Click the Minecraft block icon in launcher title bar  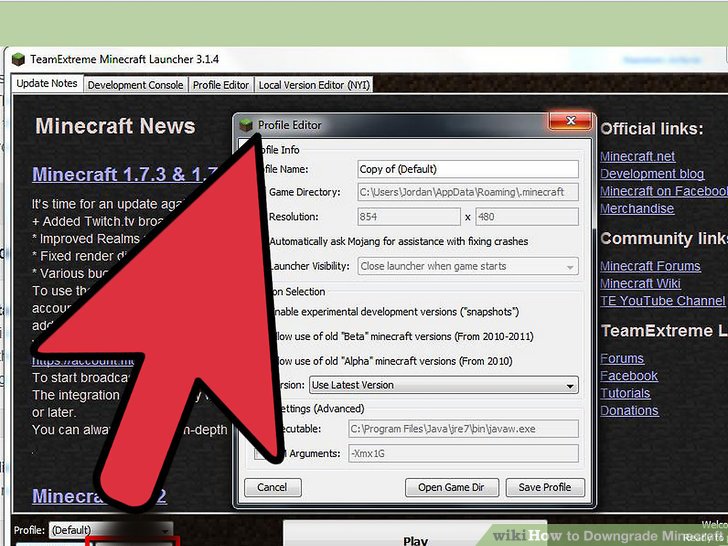18,59
